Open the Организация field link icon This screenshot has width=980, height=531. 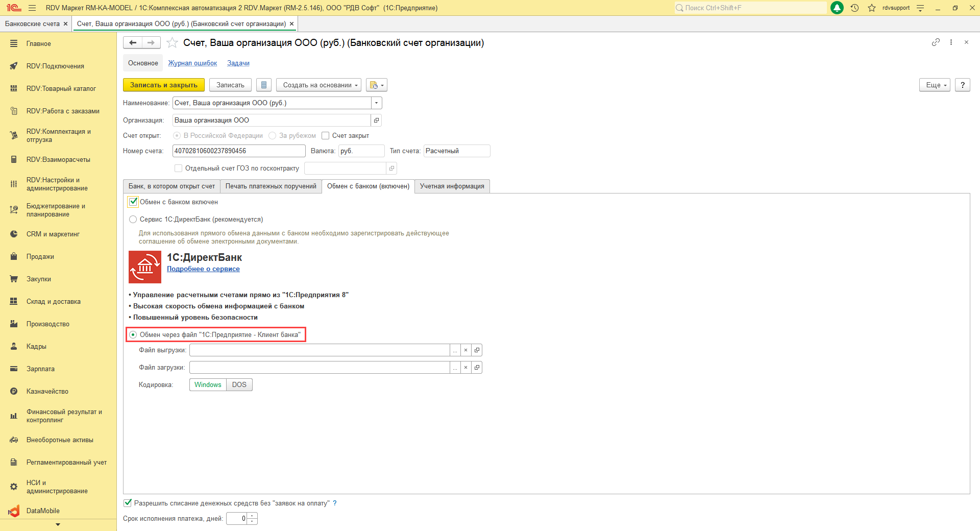(x=376, y=120)
